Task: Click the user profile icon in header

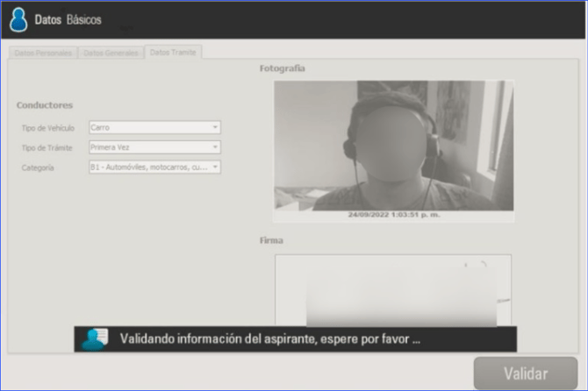Action: tap(18, 19)
